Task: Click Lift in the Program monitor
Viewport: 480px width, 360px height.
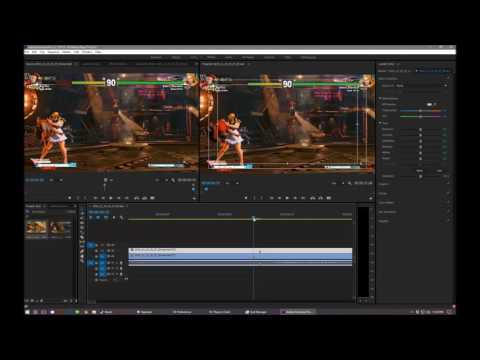Action: coord(312,198)
